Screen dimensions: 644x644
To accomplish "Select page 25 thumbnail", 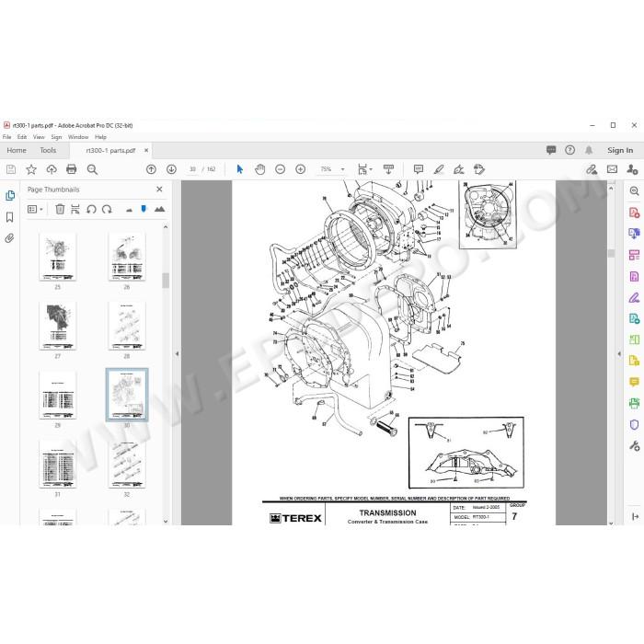I will coord(57,257).
